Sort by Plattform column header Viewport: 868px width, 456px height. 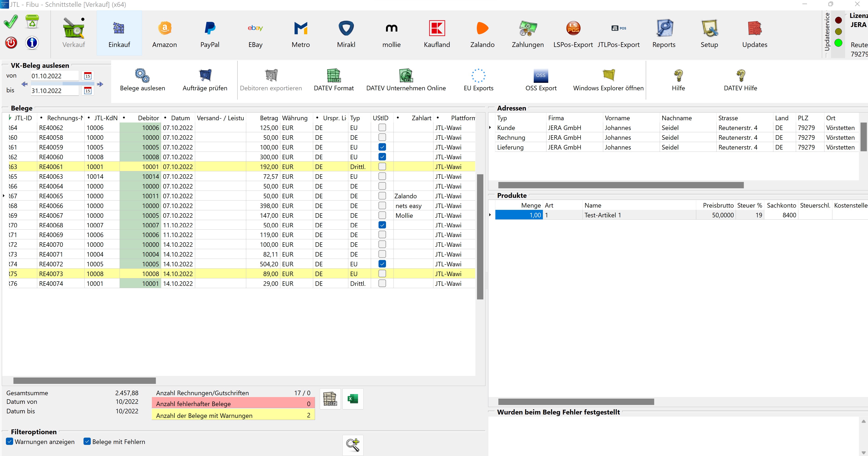[454, 118]
